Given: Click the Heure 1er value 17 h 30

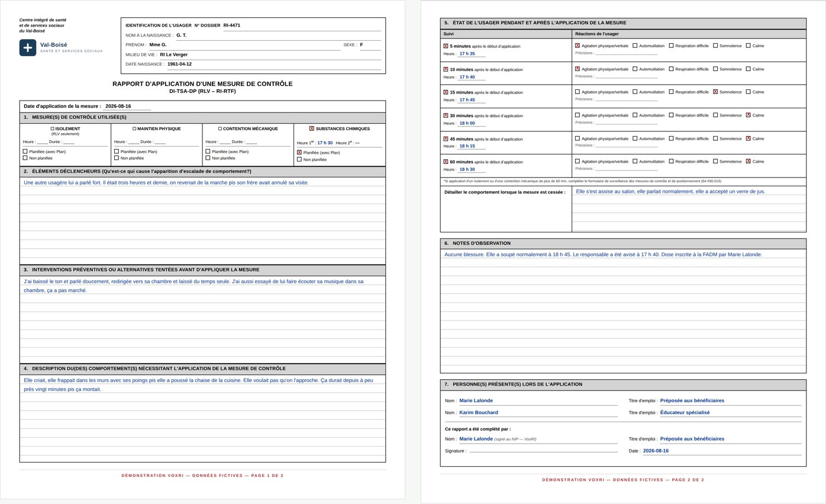Looking at the screenshot, I should (x=325, y=143).
